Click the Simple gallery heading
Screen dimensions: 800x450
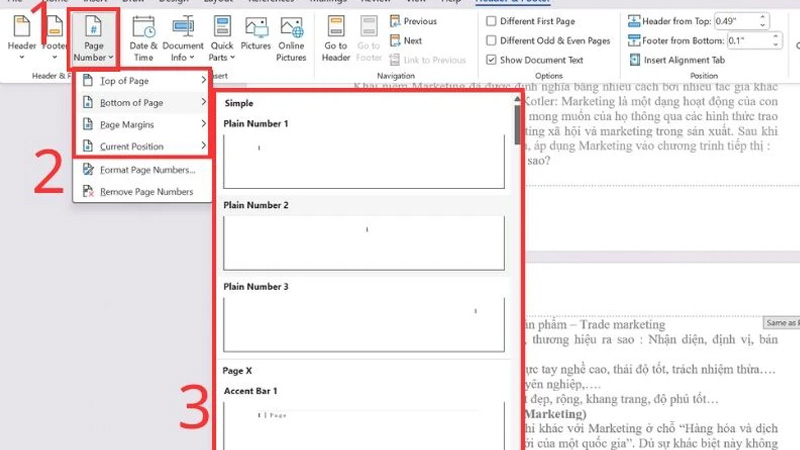click(x=239, y=103)
